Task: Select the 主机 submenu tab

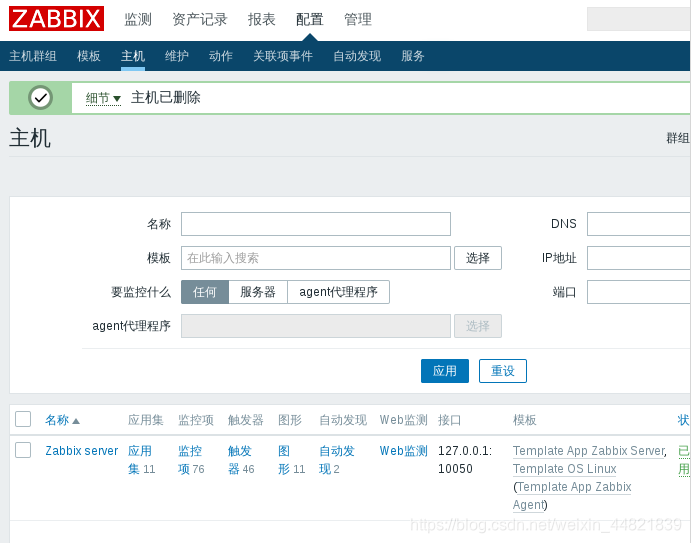Action: coord(133,56)
